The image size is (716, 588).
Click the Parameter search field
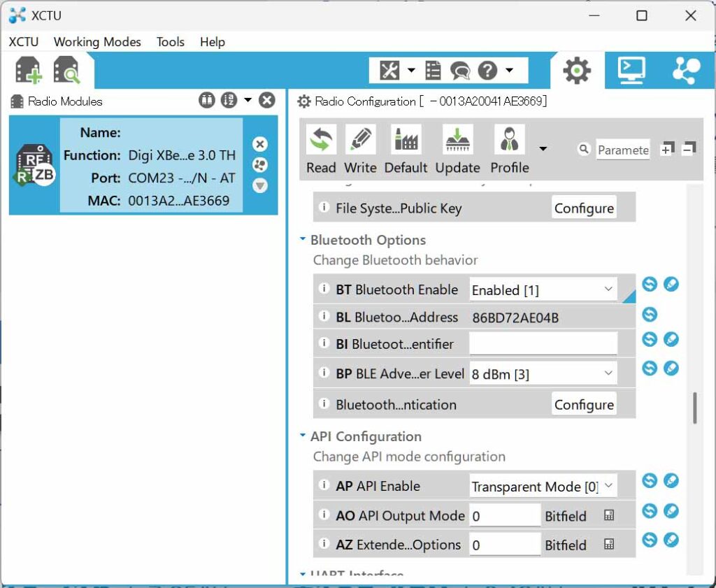623,150
